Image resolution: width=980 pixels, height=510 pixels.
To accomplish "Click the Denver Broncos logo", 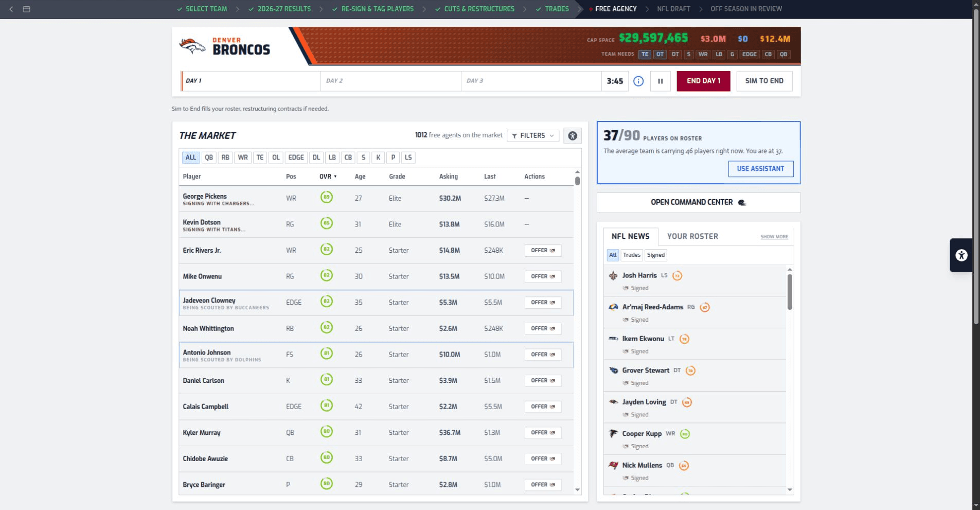I will pyautogui.click(x=192, y=46).
